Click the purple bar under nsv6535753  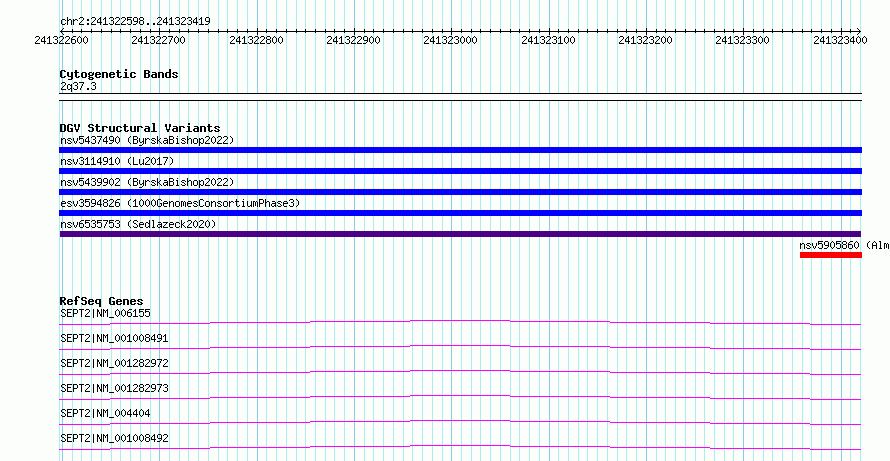pyautogui.click(x=460, y=234)
